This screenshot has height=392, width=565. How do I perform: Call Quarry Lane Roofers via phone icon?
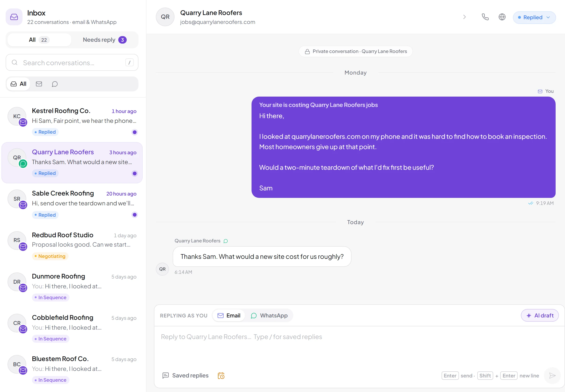click(485, 17)
